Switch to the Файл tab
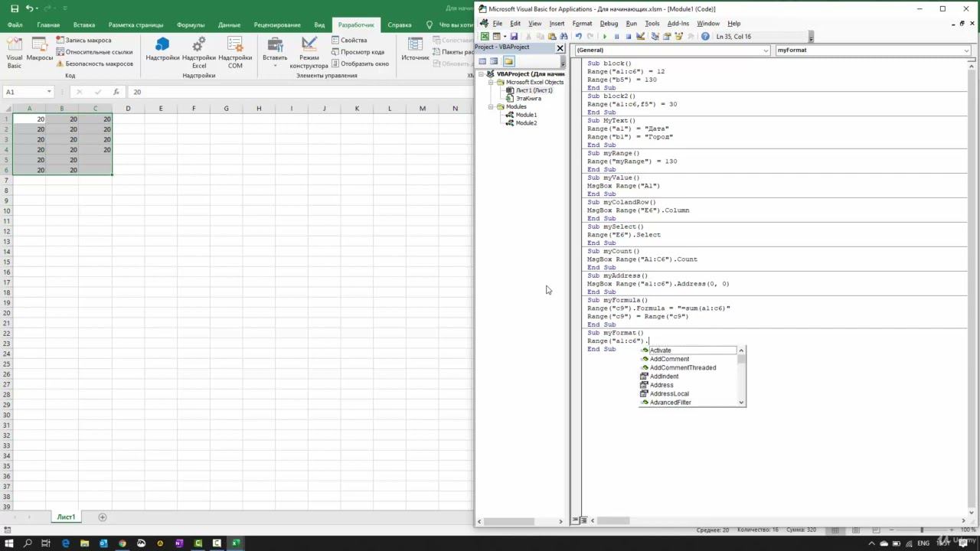This screenshot has width=980, height=551. pyautogui.click(x=15, y=24)
